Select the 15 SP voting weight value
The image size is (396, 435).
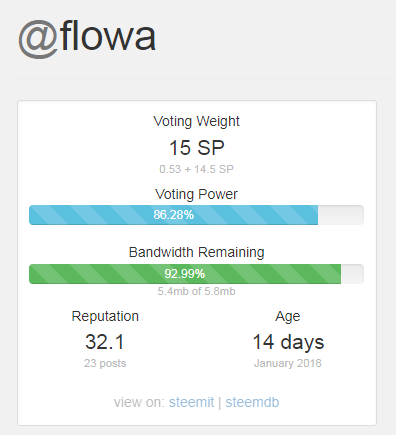(x=197, y=148)
